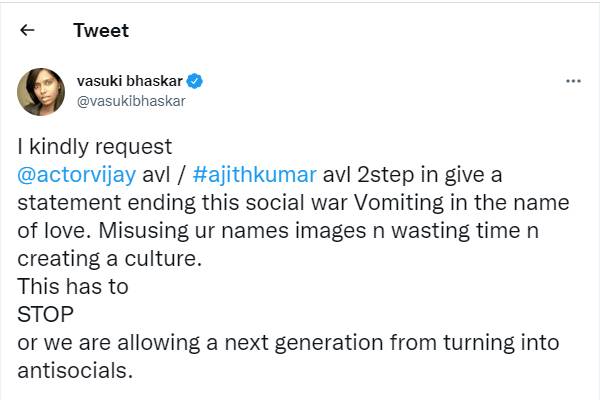This screenshot has width=600, height=400.
Task: Click the word STOP in the tweet
Action: (x=47, y=314)
